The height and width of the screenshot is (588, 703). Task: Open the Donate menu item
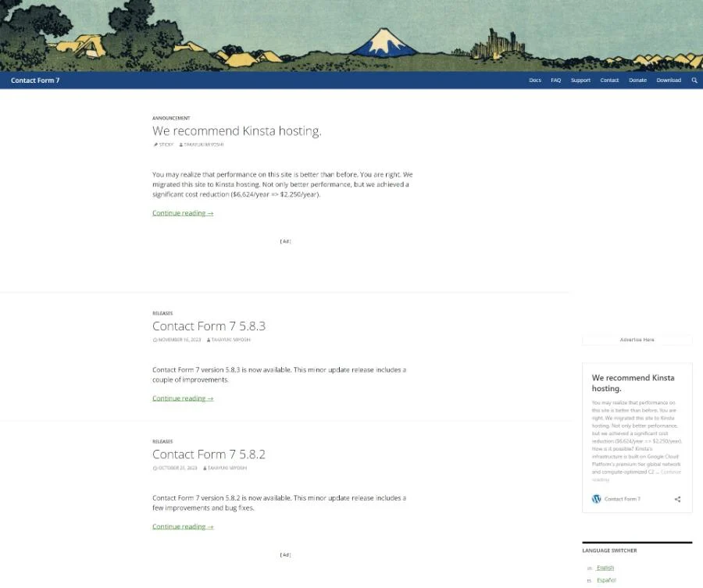pos(637,80)
